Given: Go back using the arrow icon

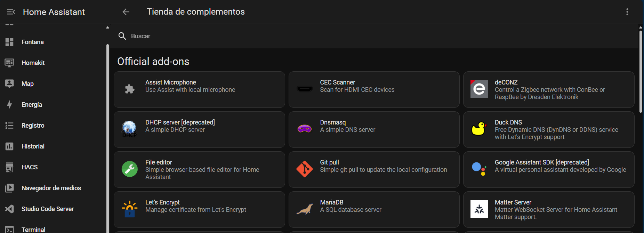Looking at the screenshot, I should (x=126, y=12).
